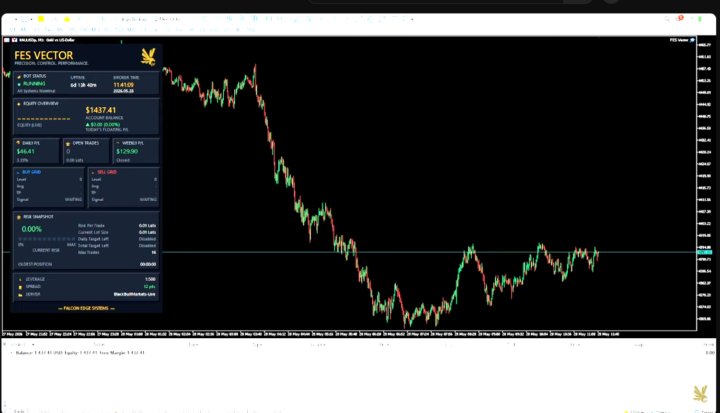Toggle the Algo Trading toolbar button

coord(131,19)
